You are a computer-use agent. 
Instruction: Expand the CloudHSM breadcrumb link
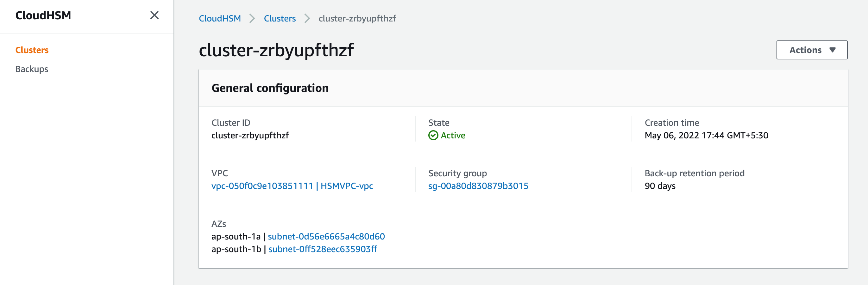point(219,19)
